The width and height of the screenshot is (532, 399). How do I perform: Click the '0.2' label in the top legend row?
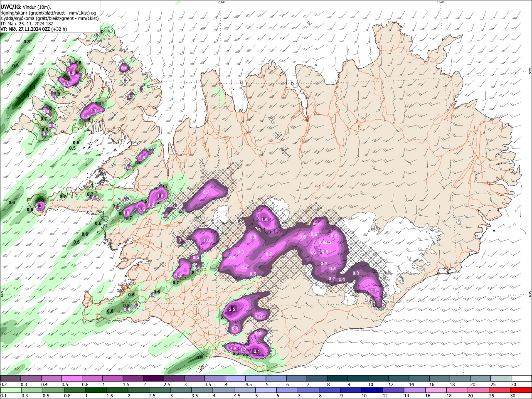click(x=3, y=384)
